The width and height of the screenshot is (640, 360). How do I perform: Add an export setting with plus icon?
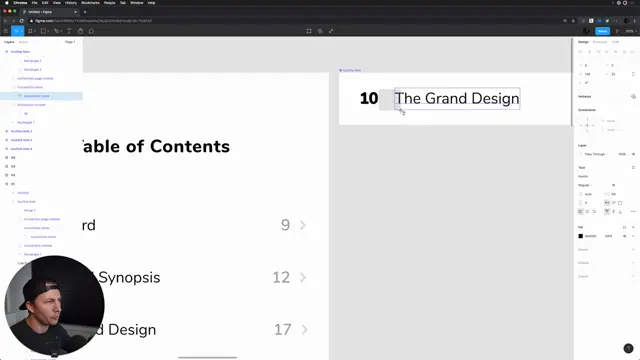(x=633, y=276)
